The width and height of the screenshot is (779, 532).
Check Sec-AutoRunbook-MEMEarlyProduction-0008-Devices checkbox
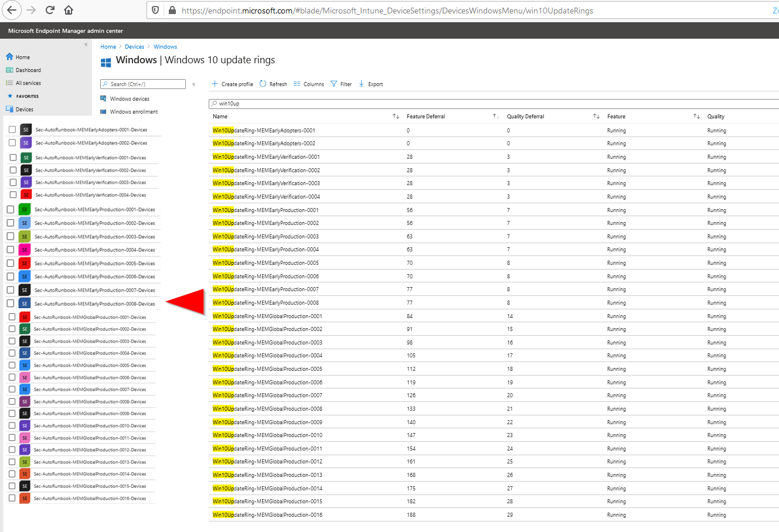click(x=10, y=303)
